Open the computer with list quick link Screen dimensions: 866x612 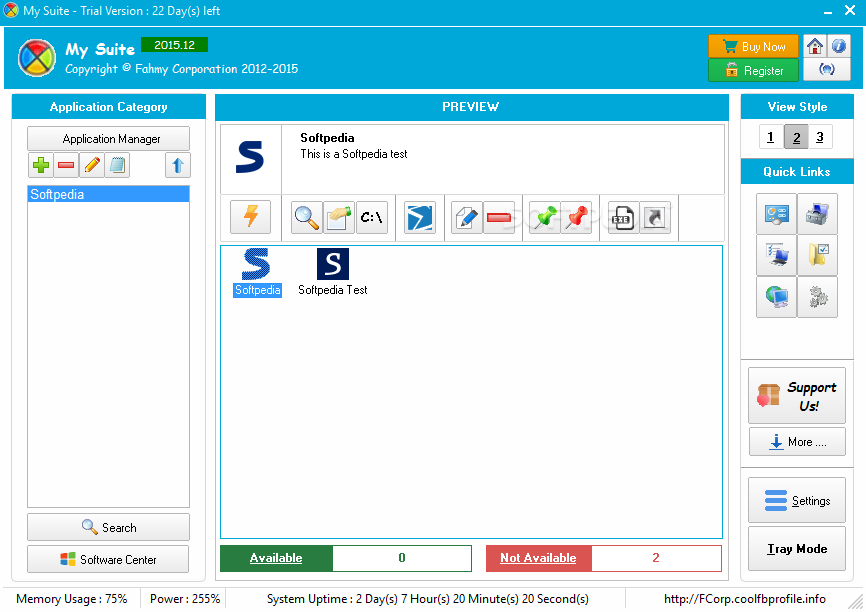[777, 255]
